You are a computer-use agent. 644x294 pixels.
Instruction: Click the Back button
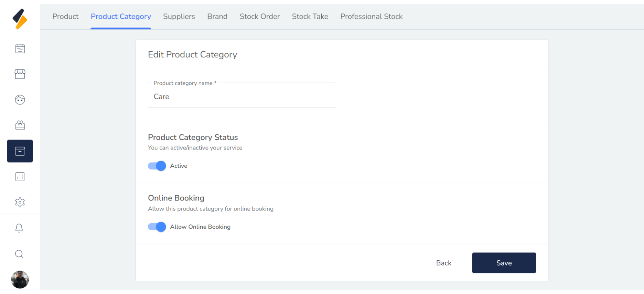[443, 263]
